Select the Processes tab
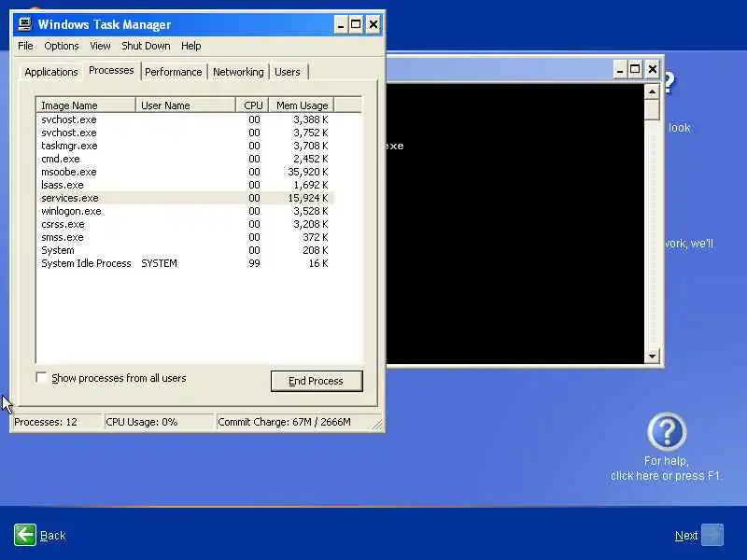 coord(111,71)
